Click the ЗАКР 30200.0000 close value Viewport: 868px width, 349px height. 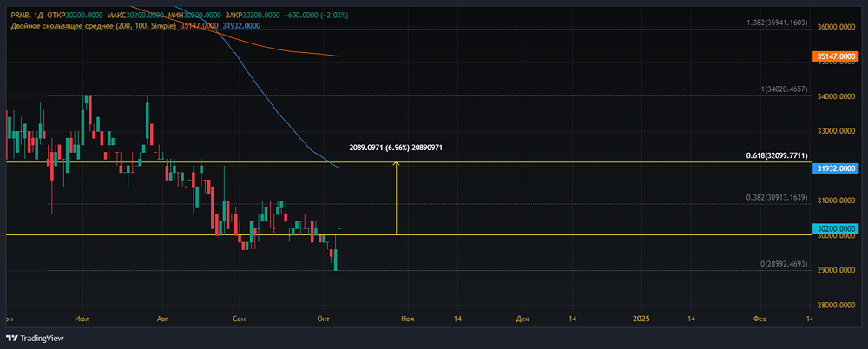click(253, 16)
